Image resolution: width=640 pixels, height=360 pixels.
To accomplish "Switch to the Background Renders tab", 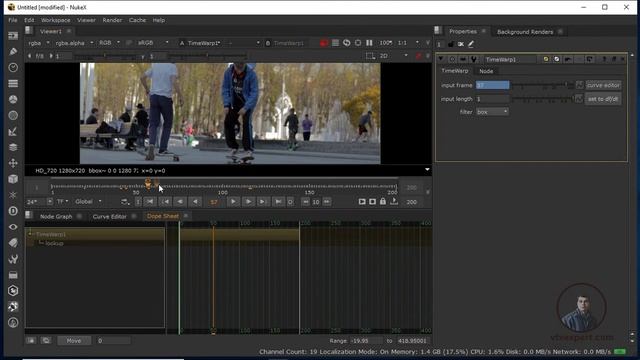I will 525,31.
